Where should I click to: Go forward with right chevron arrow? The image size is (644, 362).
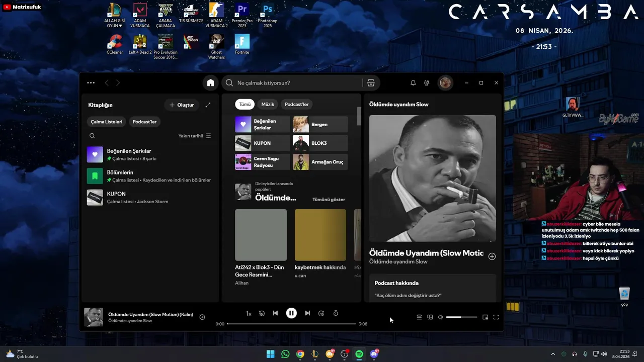coord(118,83)
